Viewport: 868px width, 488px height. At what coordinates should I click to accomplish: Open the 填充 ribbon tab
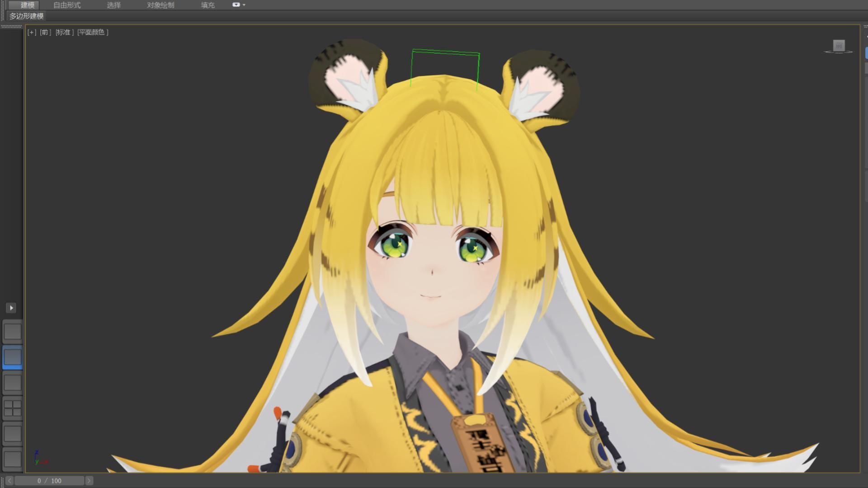[208, 5]
